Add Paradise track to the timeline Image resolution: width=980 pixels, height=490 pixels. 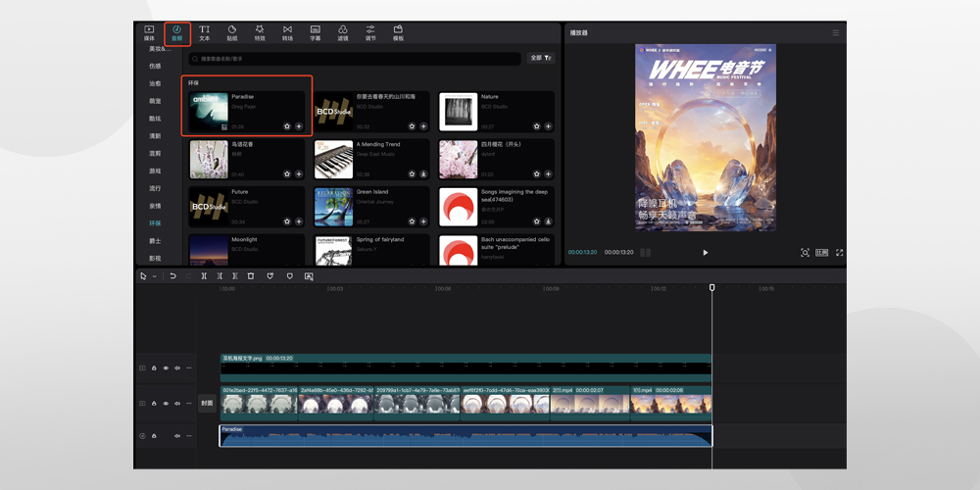click(x=299, y=126)
